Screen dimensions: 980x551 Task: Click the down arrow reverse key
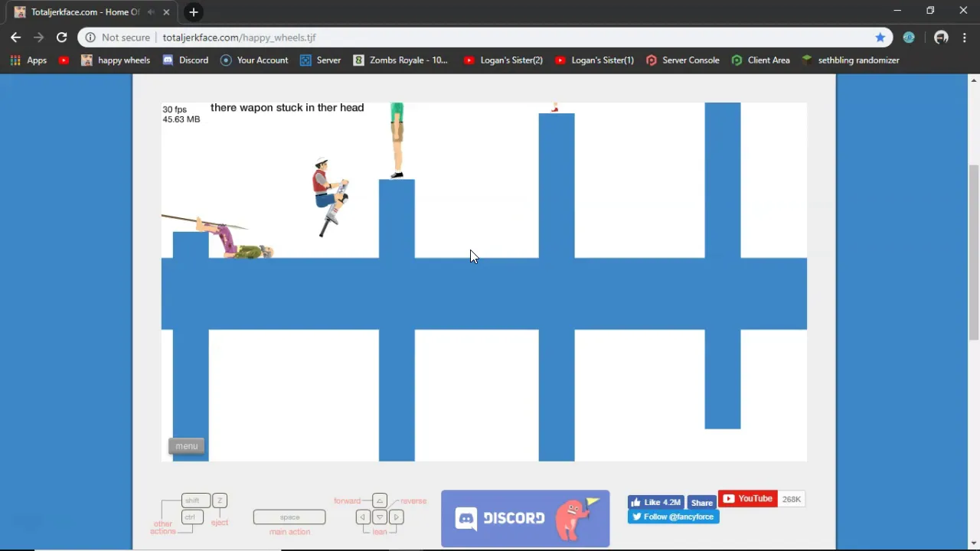coord(380,517)
